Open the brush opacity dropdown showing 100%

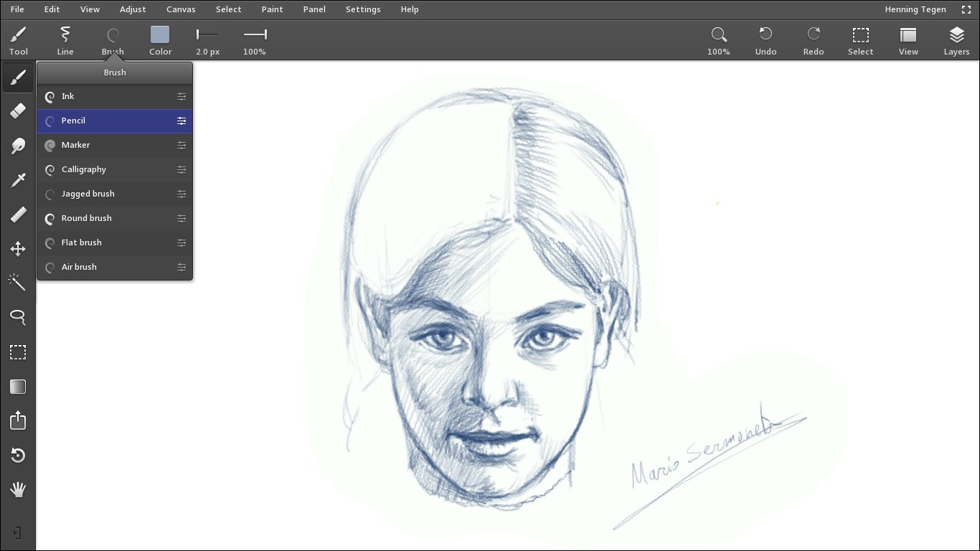tap(254, 39)
